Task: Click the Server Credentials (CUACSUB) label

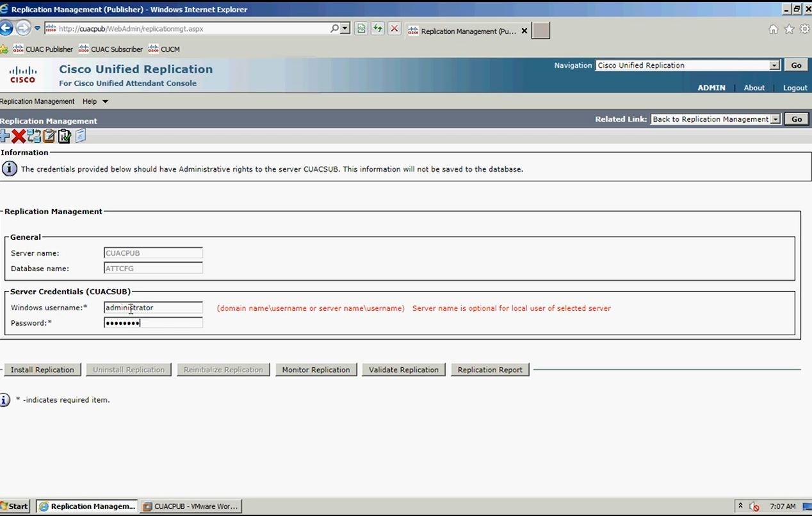Action: 70,292
